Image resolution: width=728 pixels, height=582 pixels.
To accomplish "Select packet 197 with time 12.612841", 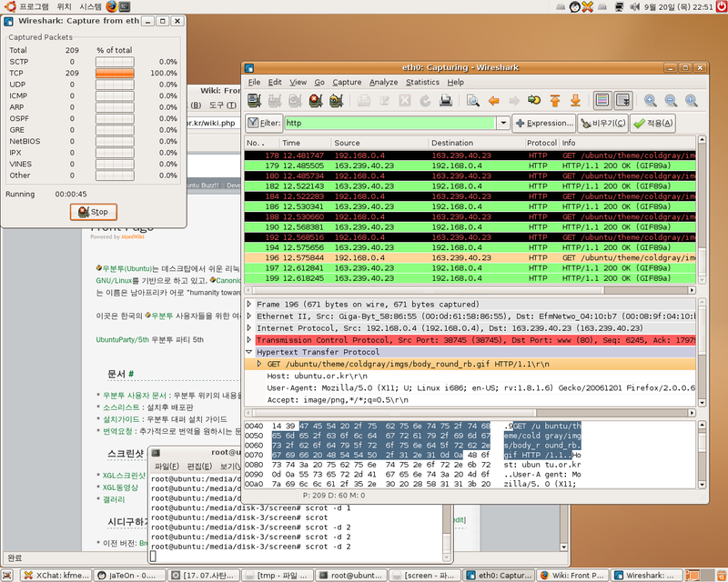I will pos(470,268).
